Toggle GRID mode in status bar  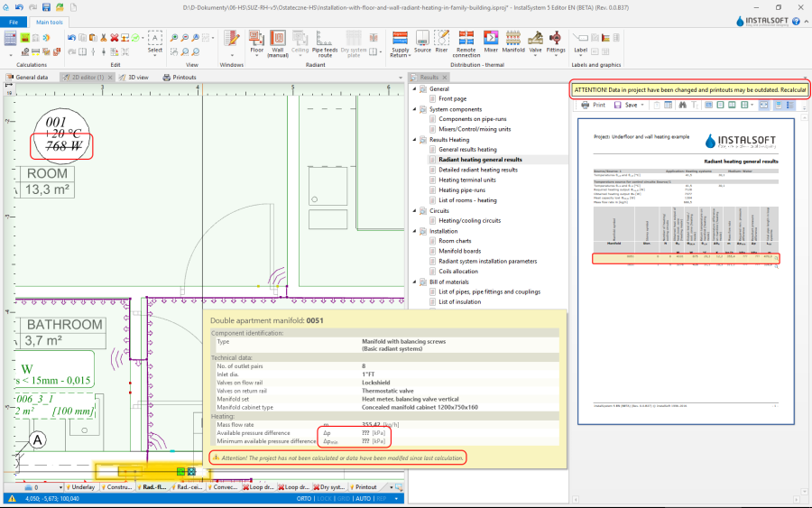343,498
